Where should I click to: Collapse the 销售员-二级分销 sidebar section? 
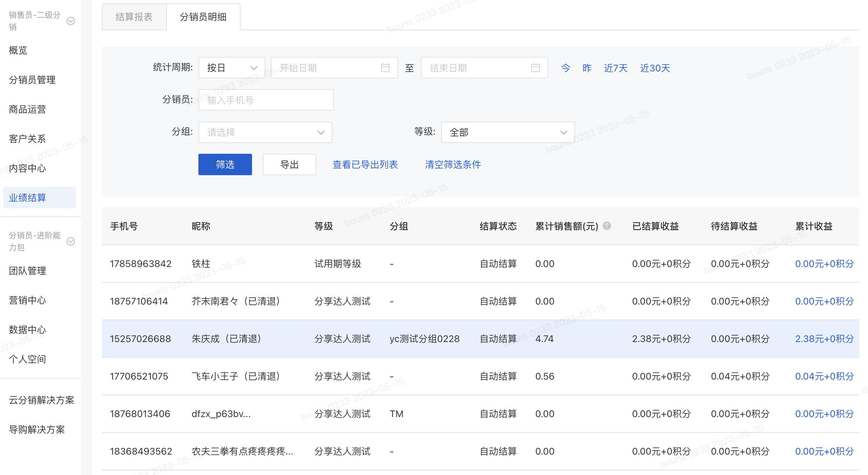70,21
